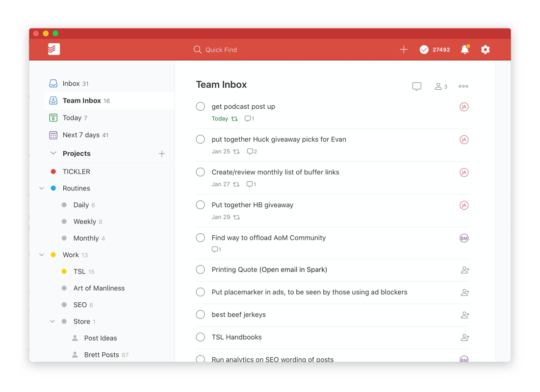This screenshot has height=392, width=540.
Task: Check off best beef jerkeys
Action: coord(200,315)
